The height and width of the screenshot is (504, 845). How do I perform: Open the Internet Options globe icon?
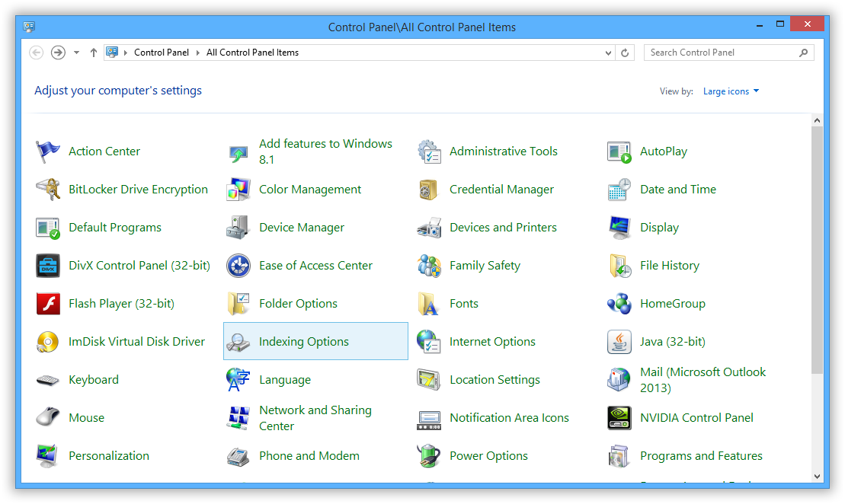429,342
